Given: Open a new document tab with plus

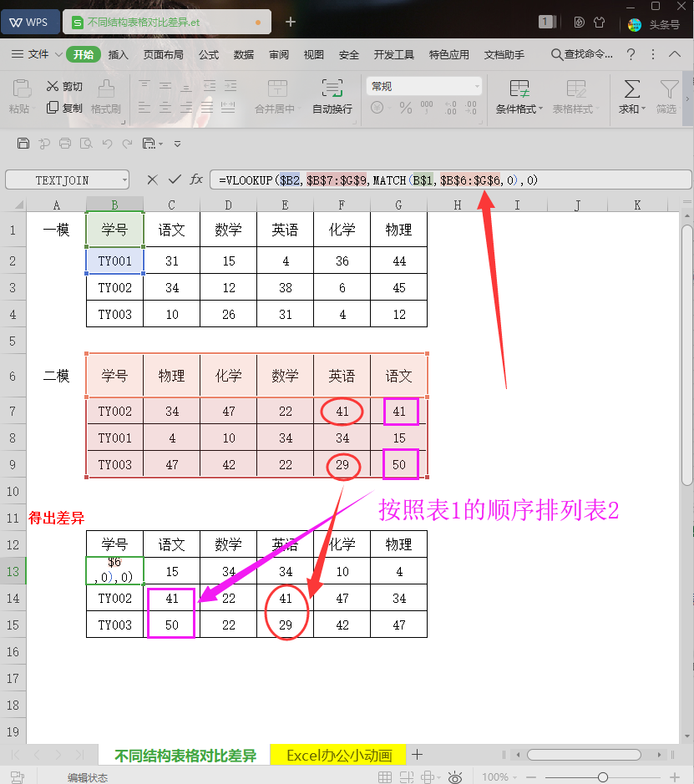Looking at the screenshot, I should [291, 22].
